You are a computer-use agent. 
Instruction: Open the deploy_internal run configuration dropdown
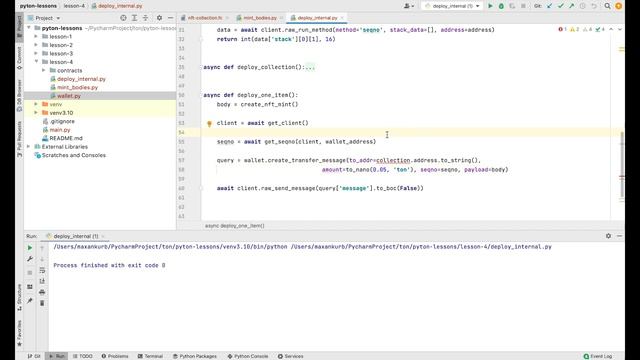(452, 6)
